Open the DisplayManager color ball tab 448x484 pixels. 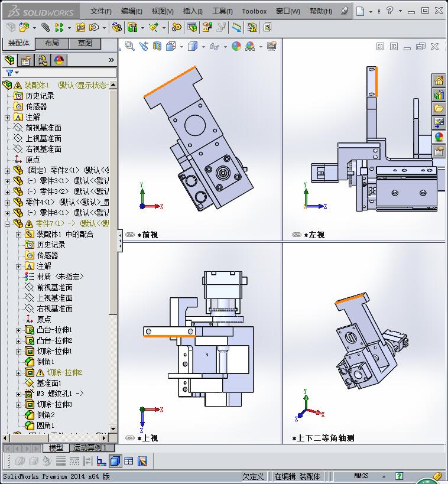pyautogui.click(x=59, y=60)
